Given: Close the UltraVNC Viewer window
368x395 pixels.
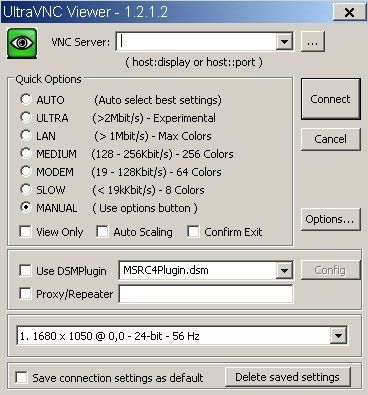Looking at the screenshot, I should click(349, 12).
